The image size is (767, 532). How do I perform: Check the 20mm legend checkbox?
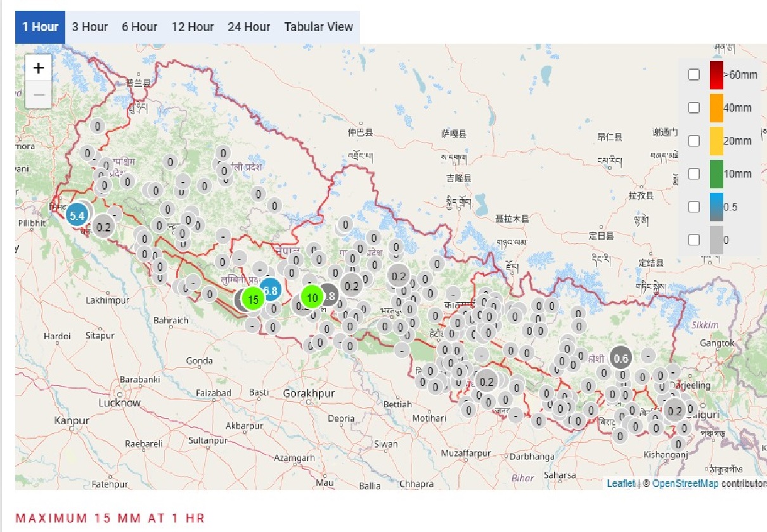pyautogui.click(x=694, y=141)
